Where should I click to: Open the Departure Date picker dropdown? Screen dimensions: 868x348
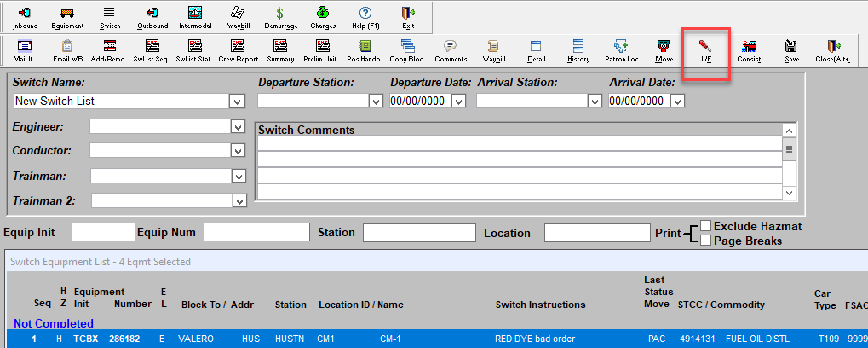click(x=459, y=101)
